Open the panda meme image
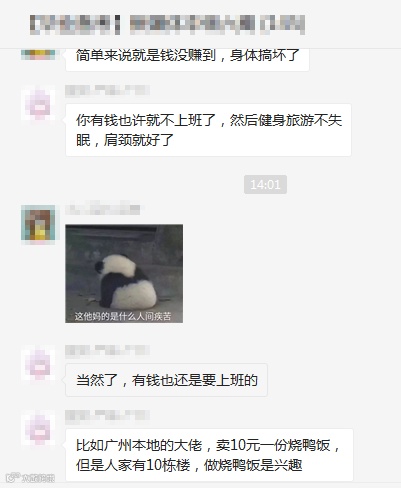Image resolution: width=401 pixels, height=488 pixels. click(x=124, y=274)
